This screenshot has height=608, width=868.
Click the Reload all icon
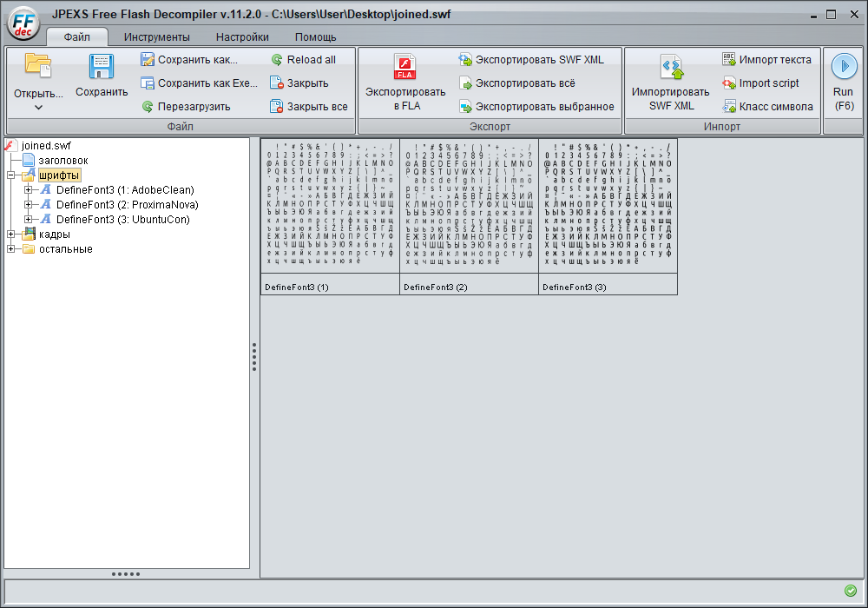coord(277,59)
